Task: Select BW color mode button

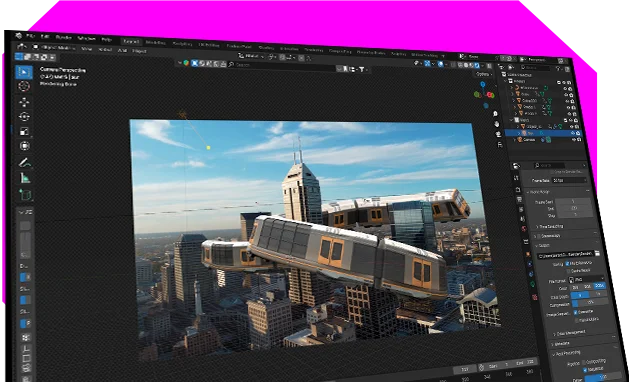Action: pyautogui.click(x=576, y=287)
